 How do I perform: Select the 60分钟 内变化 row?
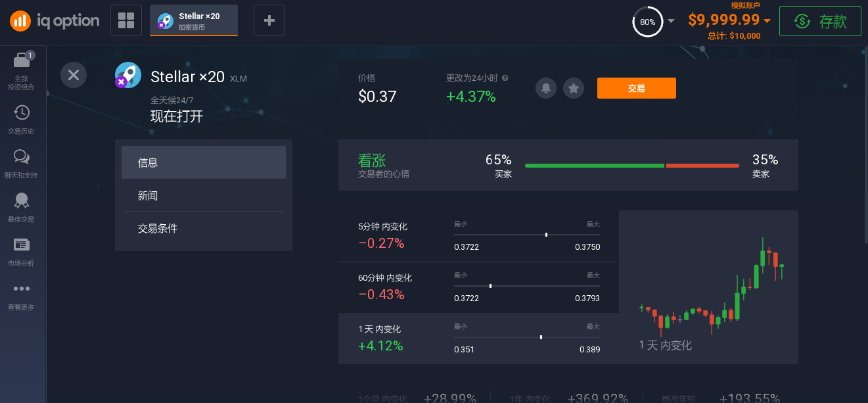coord(478,287)
